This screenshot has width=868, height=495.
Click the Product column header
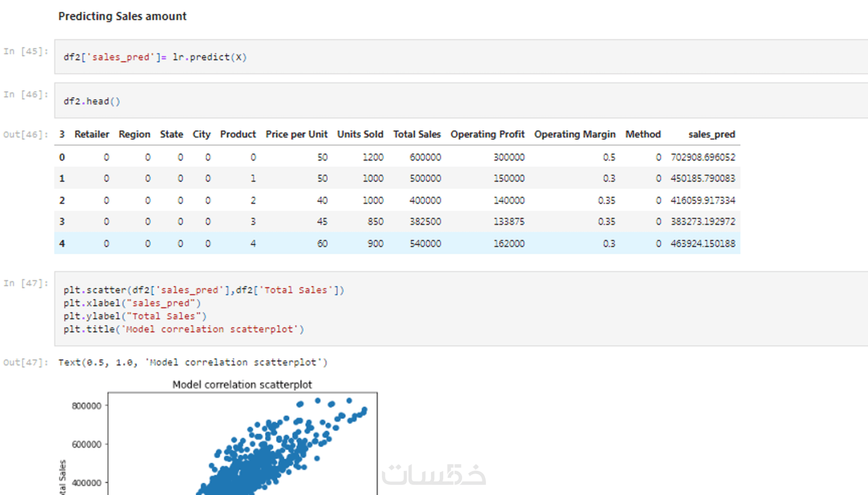(x=238, y=134)
